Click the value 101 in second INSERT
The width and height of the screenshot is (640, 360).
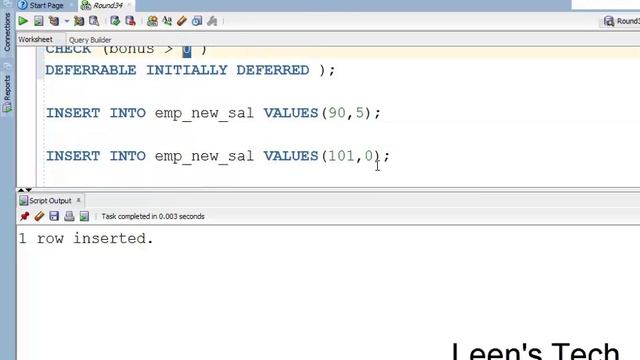click(341, 156)
